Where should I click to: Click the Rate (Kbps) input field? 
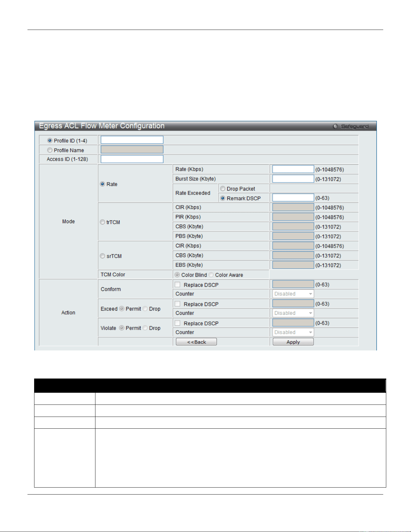(x=293, y=169)
